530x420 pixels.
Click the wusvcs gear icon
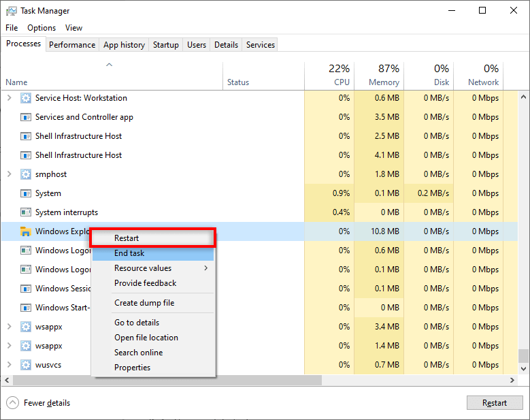[26, 365]
